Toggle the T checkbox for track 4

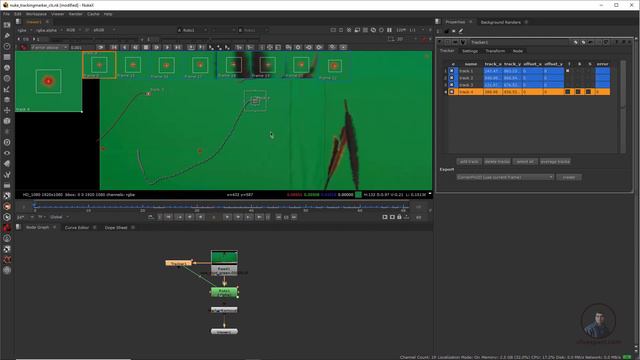(x=568, y=92)
